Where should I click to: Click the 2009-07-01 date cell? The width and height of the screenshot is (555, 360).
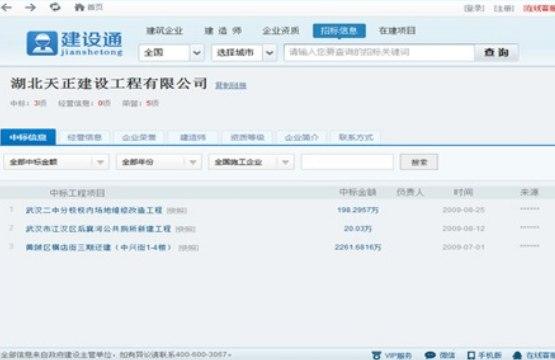[x=463, y=247]
